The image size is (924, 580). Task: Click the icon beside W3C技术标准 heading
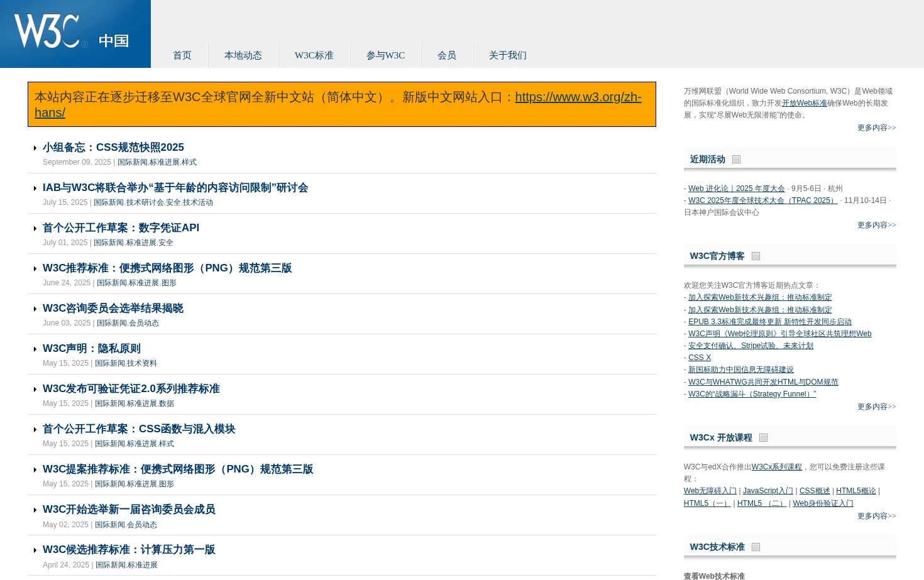(x=756, y=547)
